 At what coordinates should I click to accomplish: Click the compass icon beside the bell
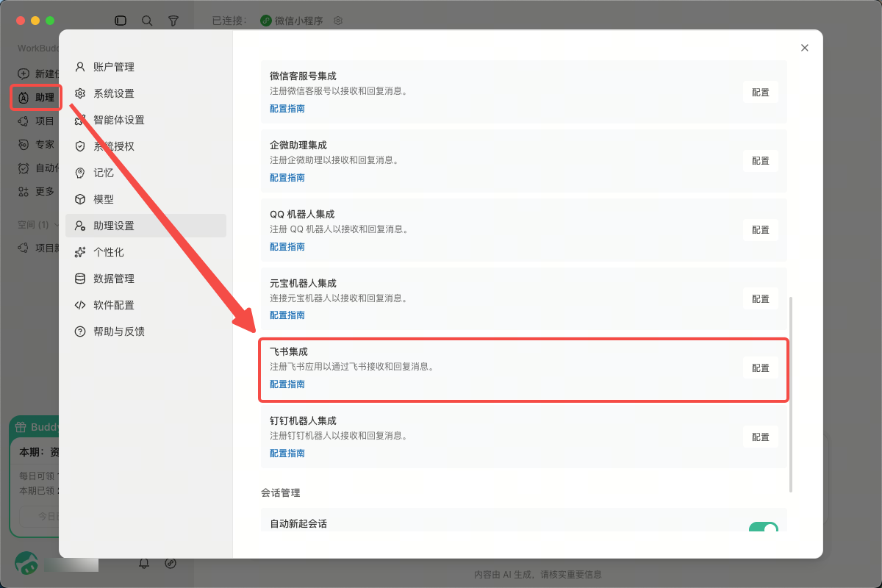click(x=171, y=563)
